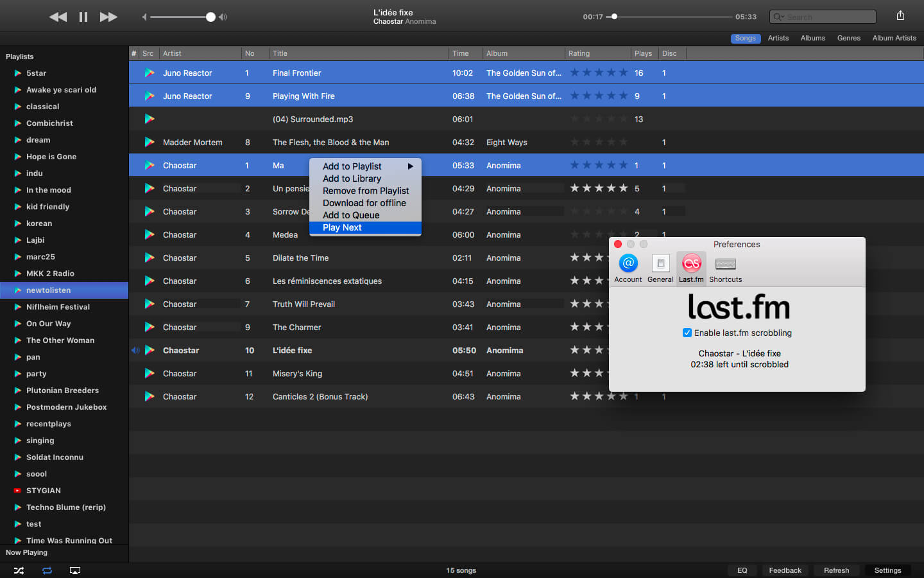Click source icon of Final Frontier row
Screen dimensions: 924x578
[150, 73]
